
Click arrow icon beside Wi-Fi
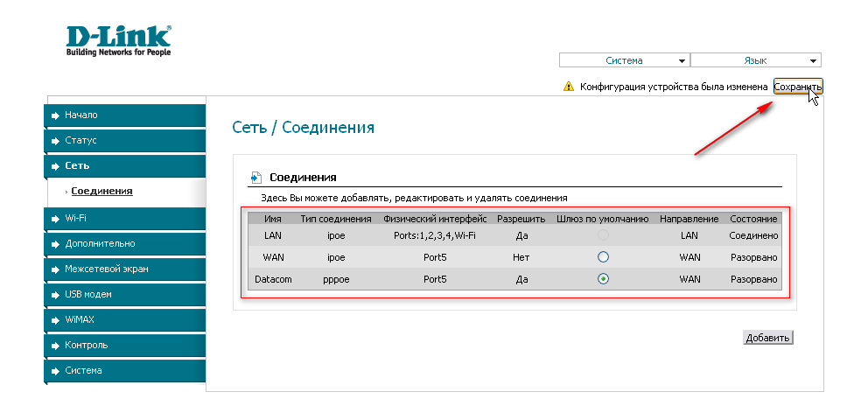pos(55,219)
